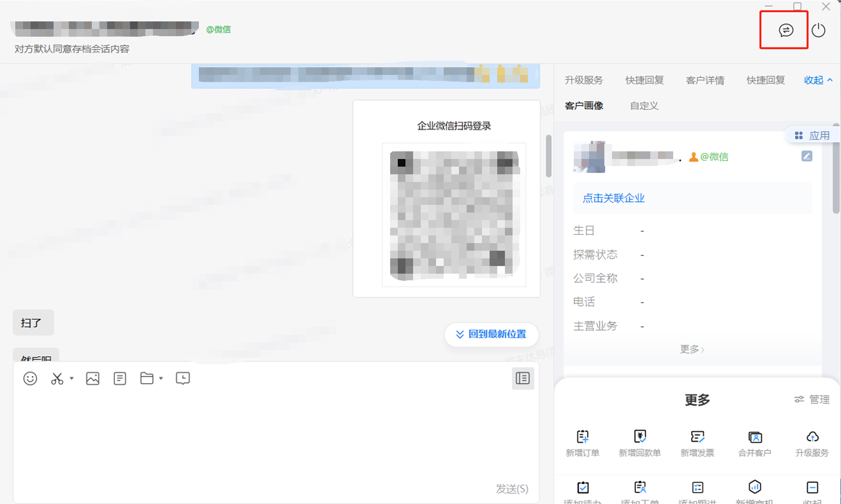Click the 企业微信扫码登录 title text
The width and height of the screenshot is (841, 504).
pyautogui.click(x=454, y=126)
